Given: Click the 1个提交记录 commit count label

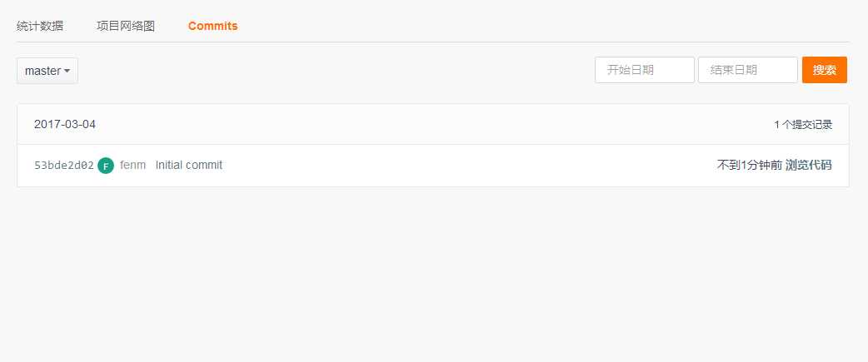Looking at the screenshot, I should [802, 125].
